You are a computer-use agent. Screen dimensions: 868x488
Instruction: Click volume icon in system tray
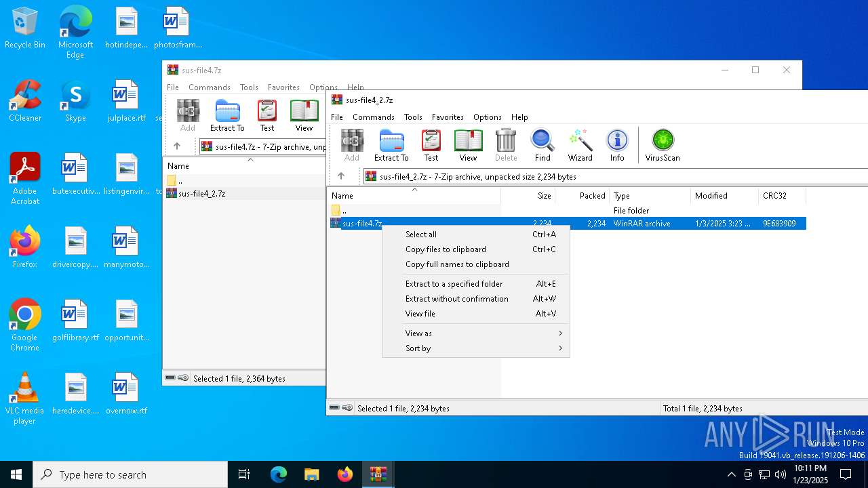pyautogui.click(x=781, y=474)
